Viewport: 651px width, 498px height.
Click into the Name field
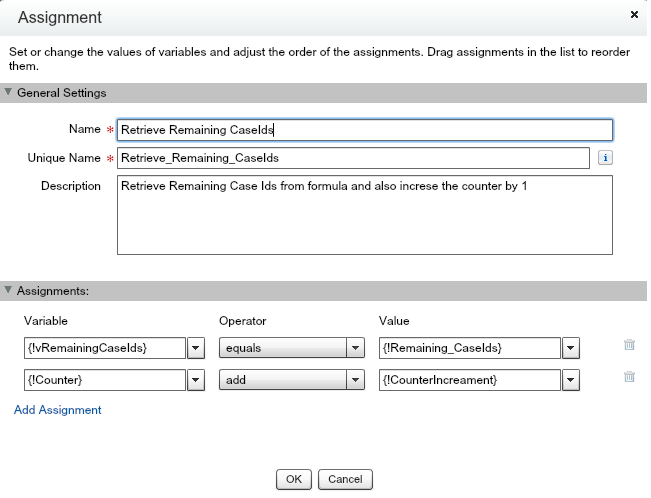[364, 130]
